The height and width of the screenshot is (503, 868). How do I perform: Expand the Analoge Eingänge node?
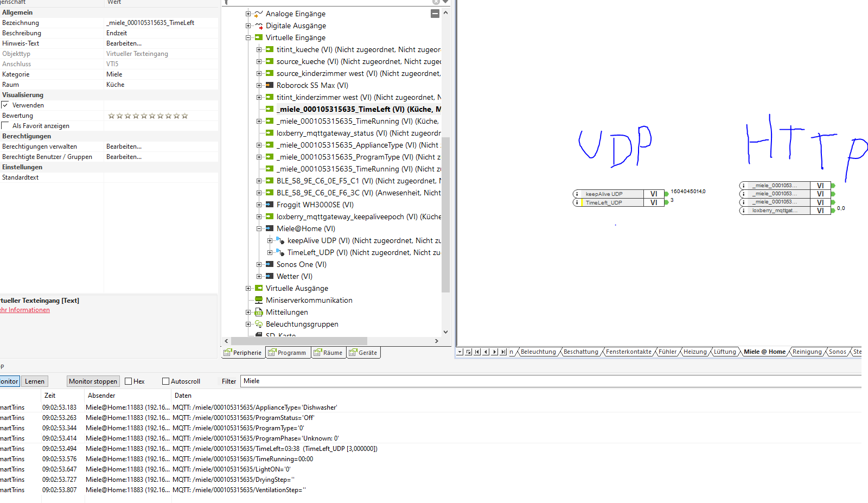(x=248, y=14)
